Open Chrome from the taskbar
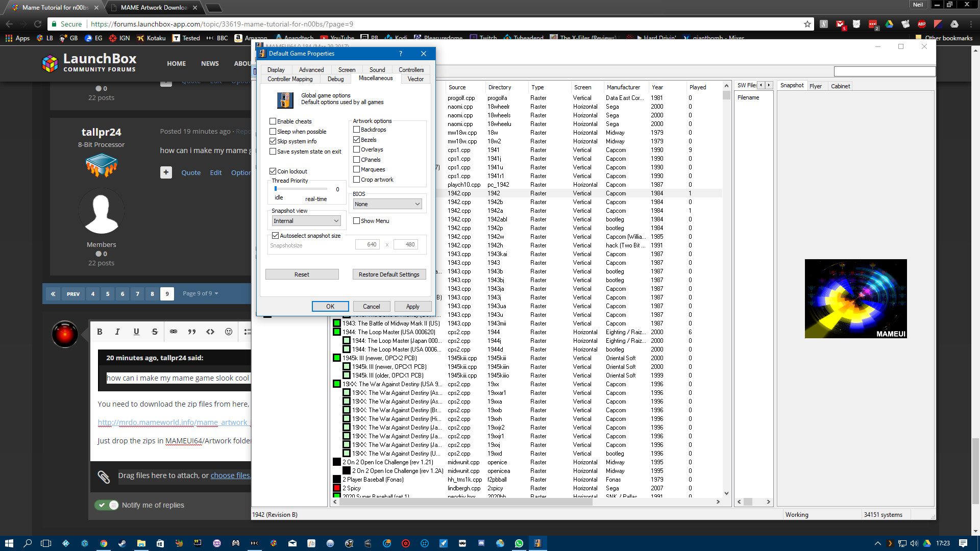980x551 pixels. tap(104, 543)
